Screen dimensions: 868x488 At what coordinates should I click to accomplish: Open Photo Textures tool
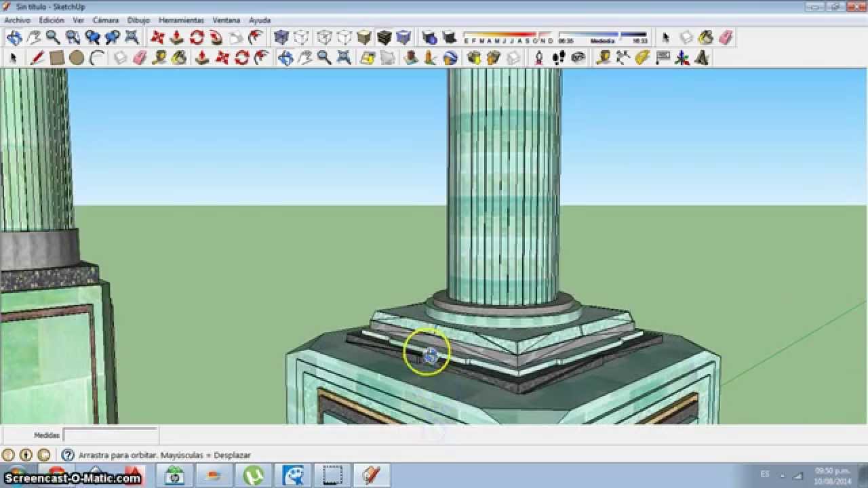point(430,58)
